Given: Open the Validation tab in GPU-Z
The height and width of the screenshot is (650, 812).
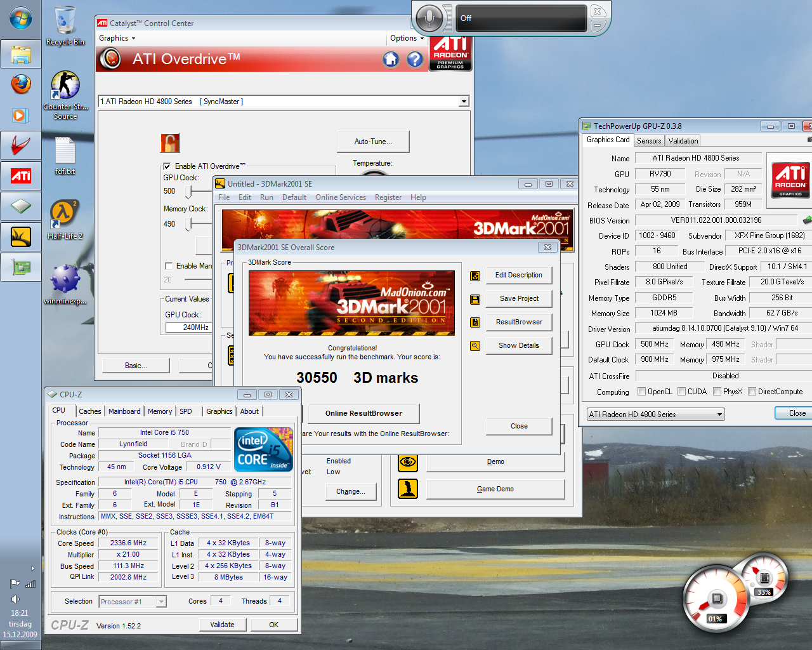Looking at the screenshot, I should pos(683,141).
